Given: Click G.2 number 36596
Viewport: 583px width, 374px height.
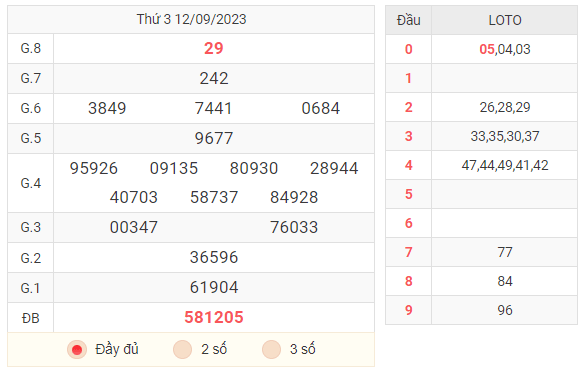Looking at the screenshot, I should [214, 257].
